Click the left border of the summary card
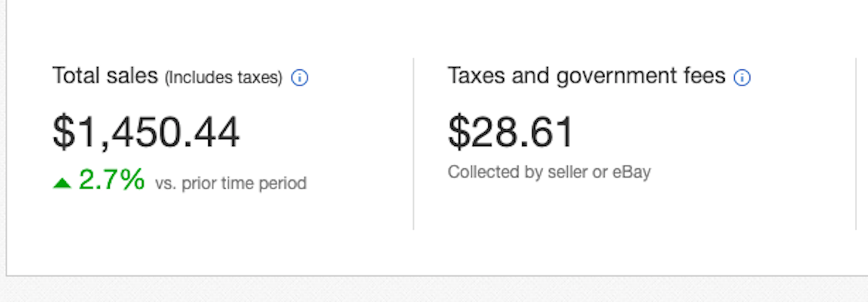 point(7,137)
